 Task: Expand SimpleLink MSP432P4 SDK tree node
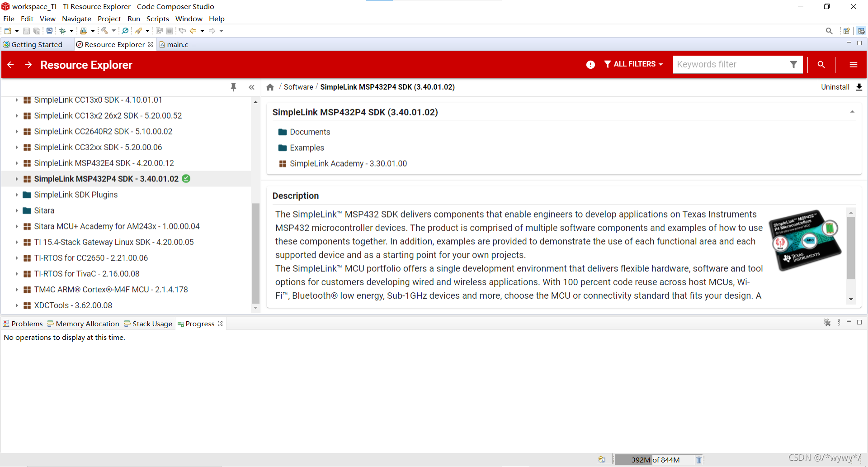(17, 179)
